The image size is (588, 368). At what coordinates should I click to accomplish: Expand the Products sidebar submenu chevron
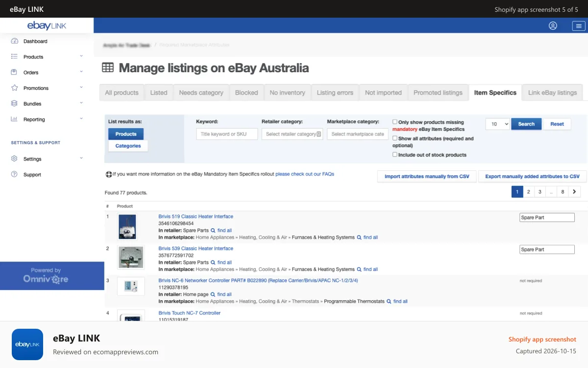(x=81, y=56)
